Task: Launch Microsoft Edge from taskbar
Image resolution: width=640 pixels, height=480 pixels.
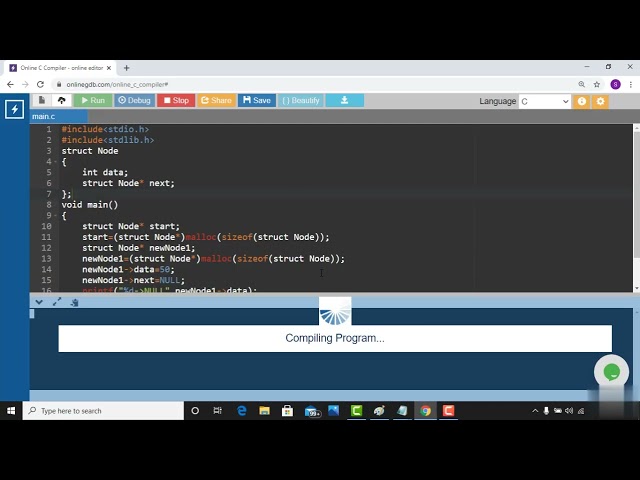Action: 242,411
